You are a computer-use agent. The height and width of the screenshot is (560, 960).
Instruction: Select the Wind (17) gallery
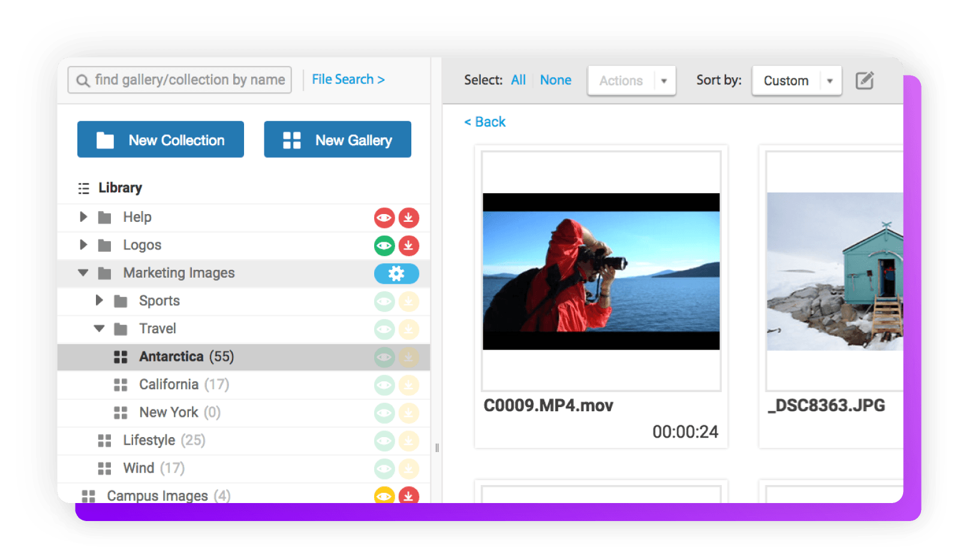click(243, 469)
